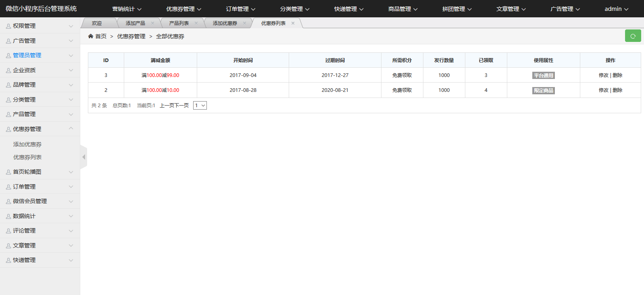This screenshot has height=295, width=644.
Task: Close the 优惠券列表 tab
Action: 293,23
